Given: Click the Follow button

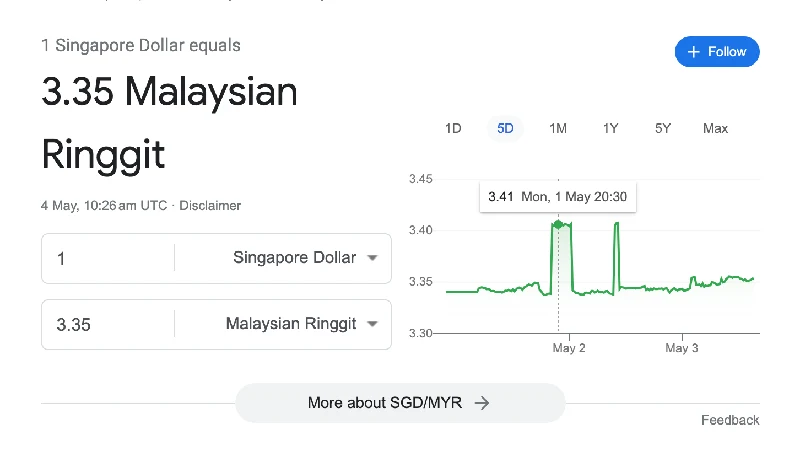Looking at the screenshot, I should (x=717, y=52).
